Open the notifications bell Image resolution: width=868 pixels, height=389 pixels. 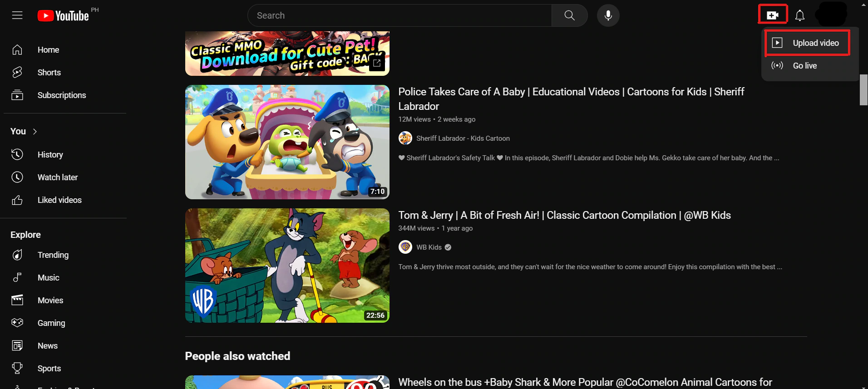point(800,15)
